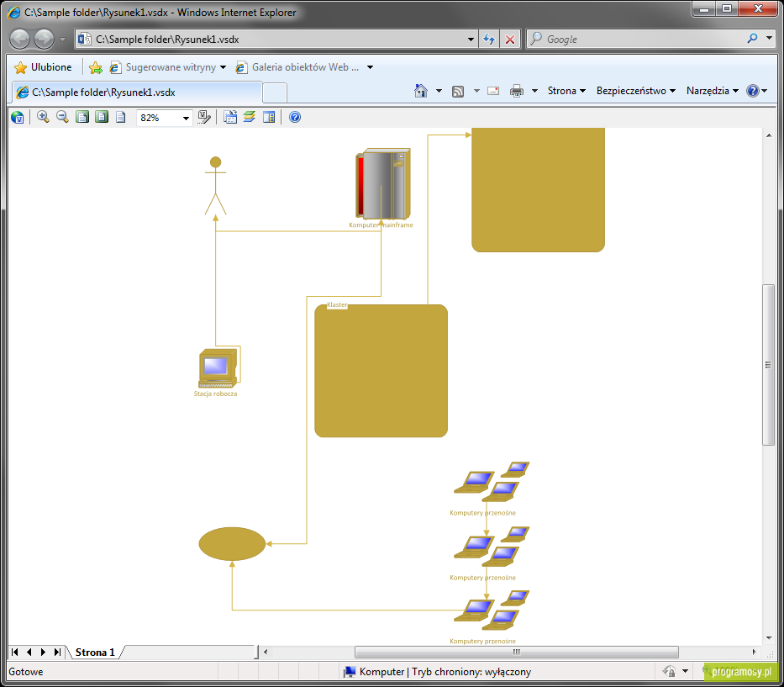Click the Refresh page icon
This screenshot has width=784, height=687.
(x=489, y=39)
